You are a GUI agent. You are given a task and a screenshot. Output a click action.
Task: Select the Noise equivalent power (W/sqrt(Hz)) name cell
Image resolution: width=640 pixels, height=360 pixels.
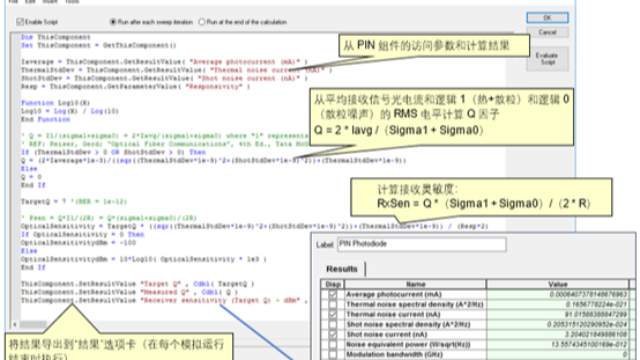416,344
